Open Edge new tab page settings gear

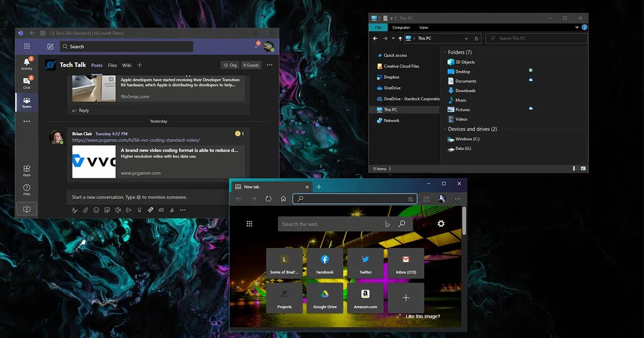441,224
